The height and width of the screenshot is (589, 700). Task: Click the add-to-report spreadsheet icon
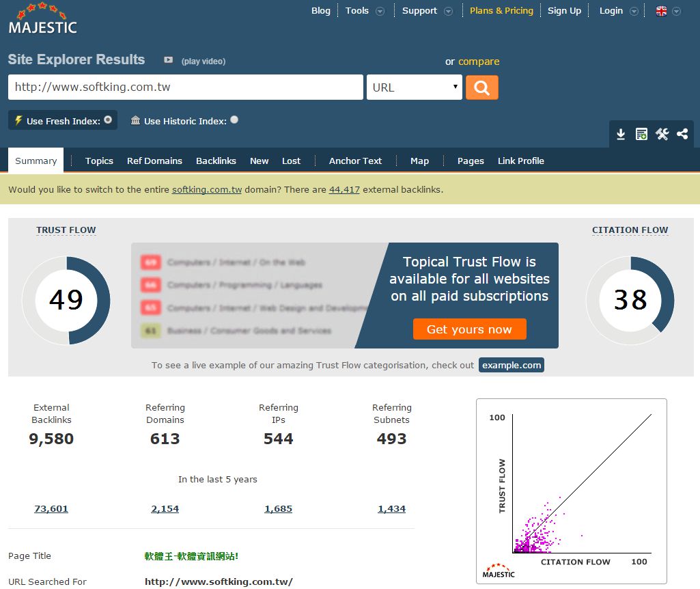point(641,135)
